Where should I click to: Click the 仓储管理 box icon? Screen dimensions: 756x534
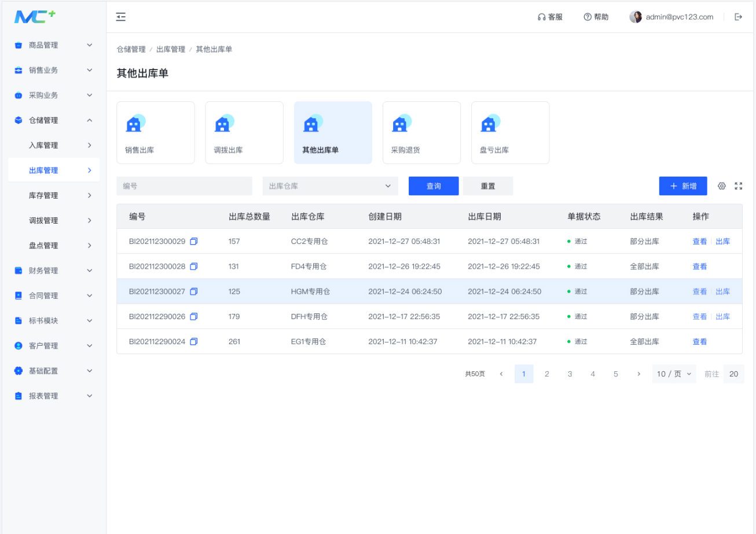[x=19, y=120]
